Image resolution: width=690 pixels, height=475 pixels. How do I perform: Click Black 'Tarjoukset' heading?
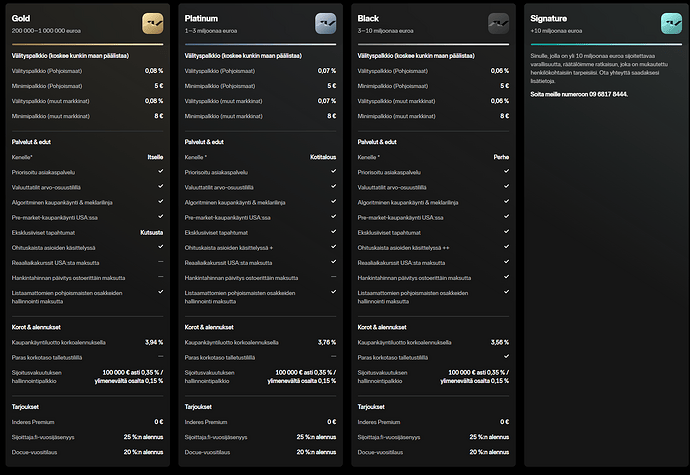pos(371,407)
